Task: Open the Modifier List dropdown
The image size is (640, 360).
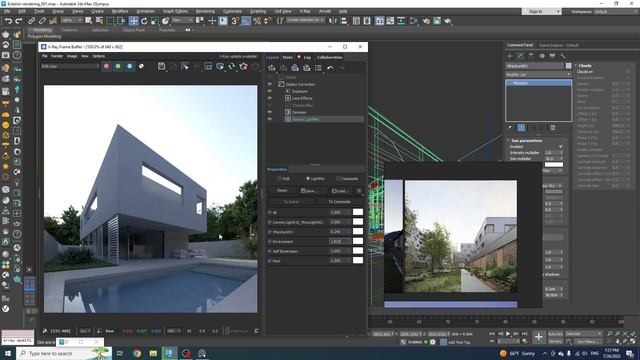Action: click(538, 75)
